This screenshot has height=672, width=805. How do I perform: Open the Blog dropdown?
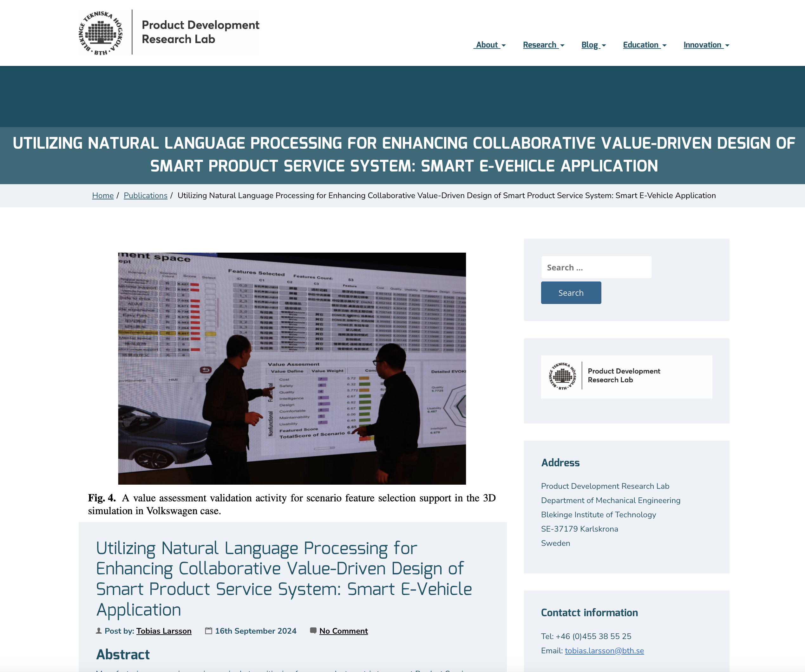tap(593, 45)
